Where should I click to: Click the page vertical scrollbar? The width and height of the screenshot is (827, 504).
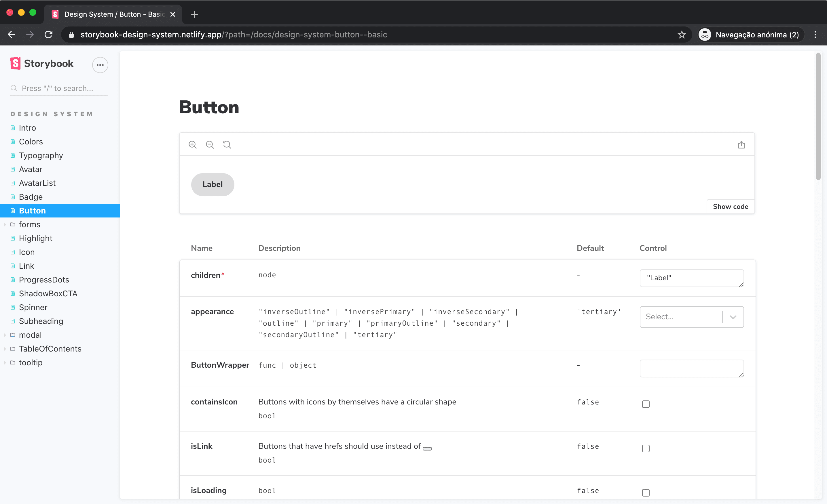(818, 116)
